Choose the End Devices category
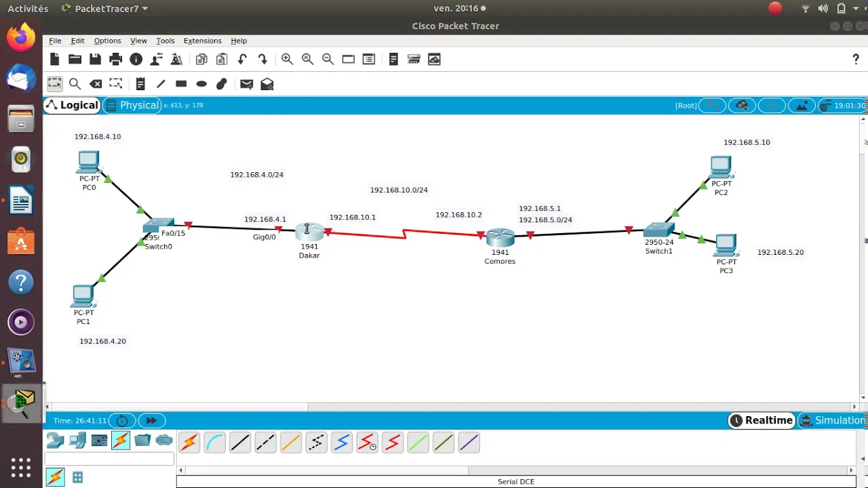868x488 pixels. pos(77,441)
